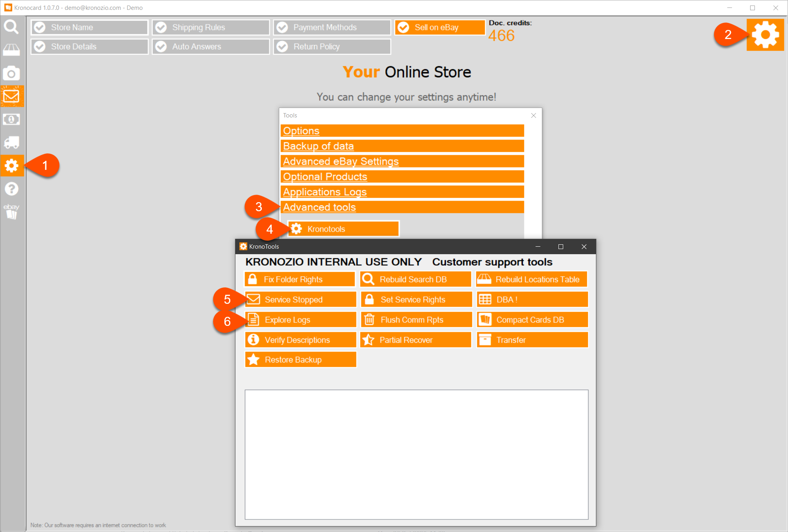
Task: Open Options in Tools panel
Action: coord(402,131)
